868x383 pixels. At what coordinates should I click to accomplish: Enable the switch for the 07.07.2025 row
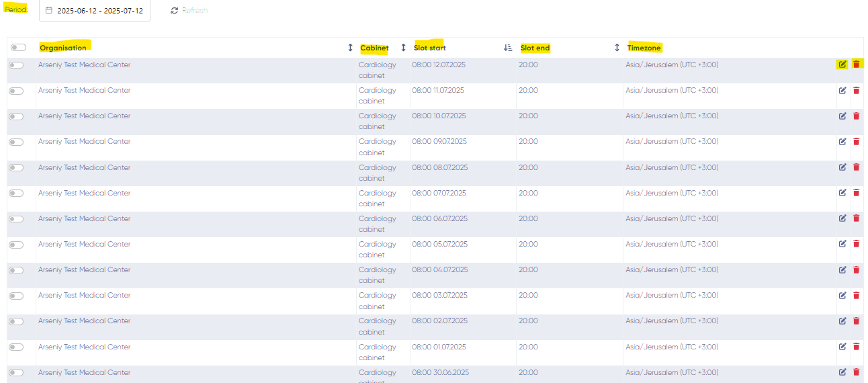(x=16, y=194)
